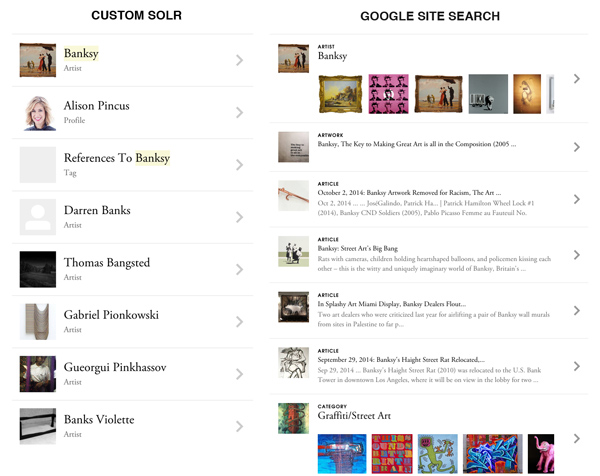Click Alison Pincus portrait photo
This screenshot has width=600, height=476.
(x=38, y=112)
